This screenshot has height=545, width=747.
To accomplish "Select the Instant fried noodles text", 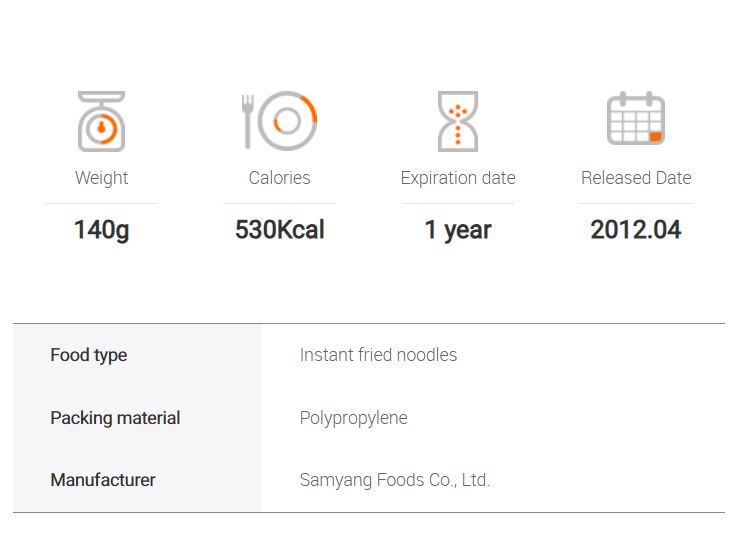I will 378,355.
